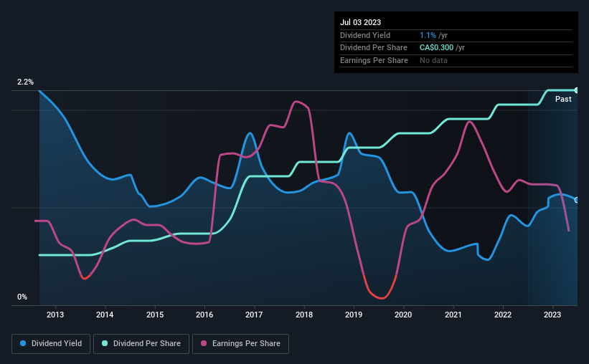This screenshot has height=364, width=589.
Task: Click the 2.2% y-axis label
Action: tap(25, 82)
